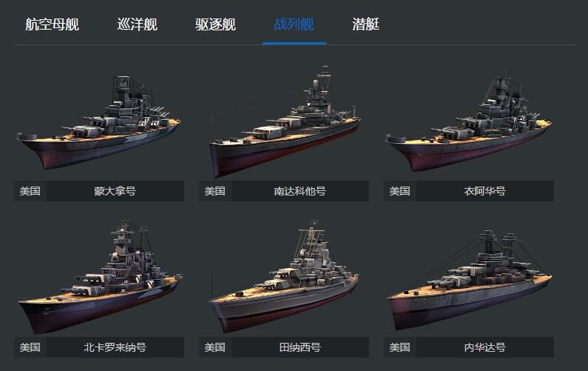Open the 南达科他号 battleship image
Viewport: 588px width, 371px height.
coord(285,121)
